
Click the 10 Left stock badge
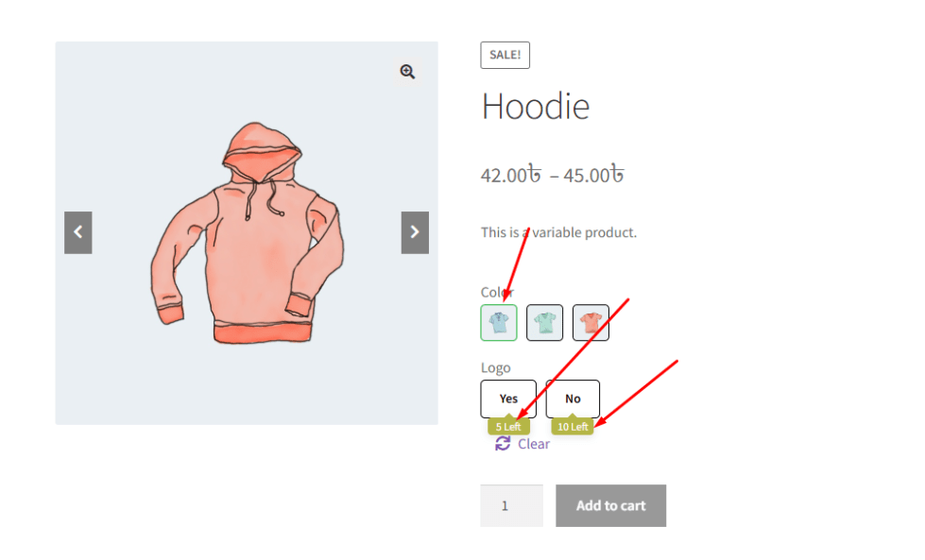573,426
